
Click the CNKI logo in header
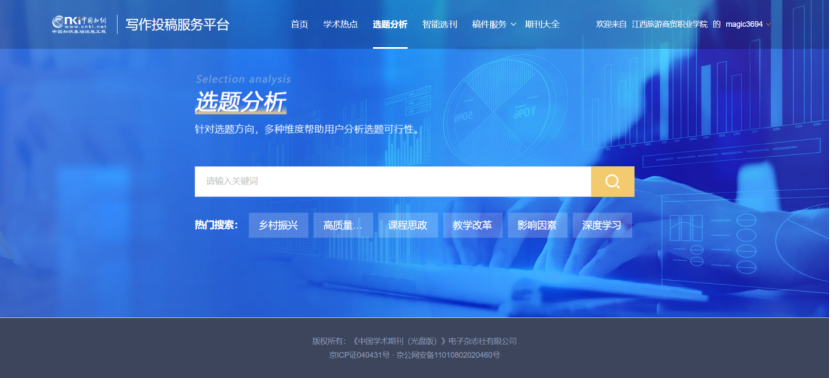(x=79, y=24)
